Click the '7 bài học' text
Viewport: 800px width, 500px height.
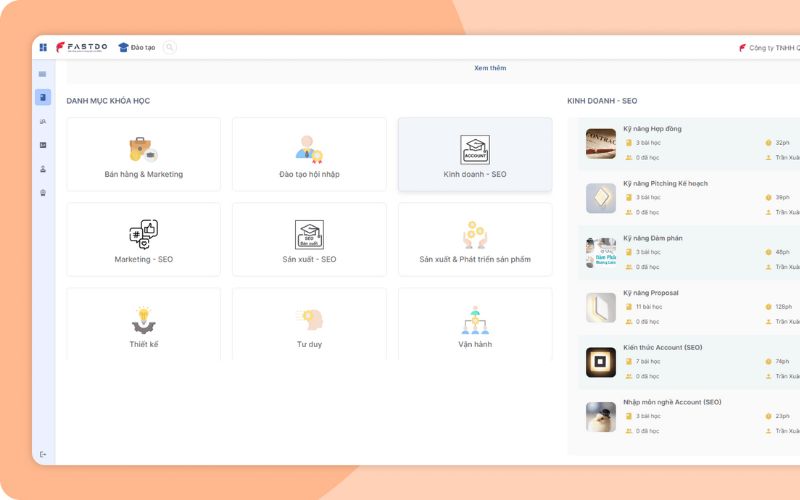648,361
